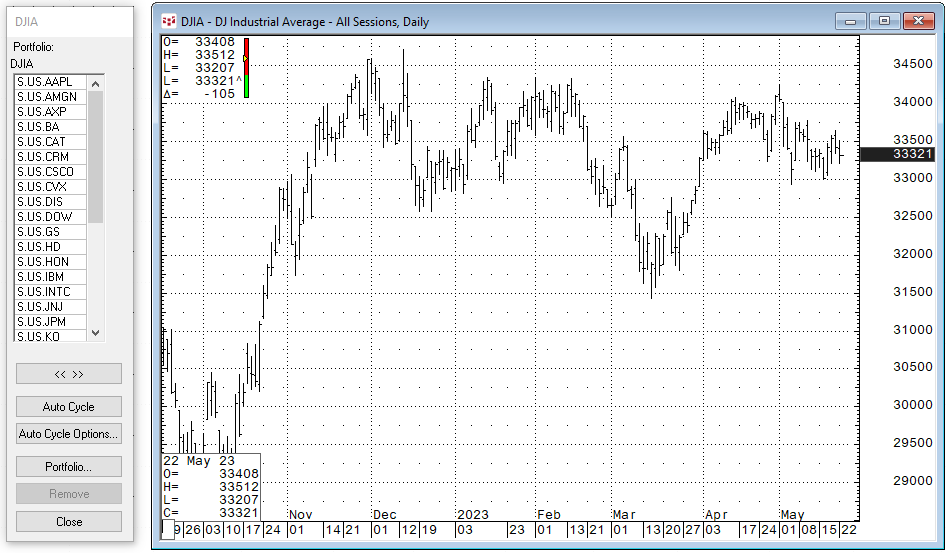Select S.US.AMGN in portfolio list
Screen dimensions: 948x553
pos(51,97)
